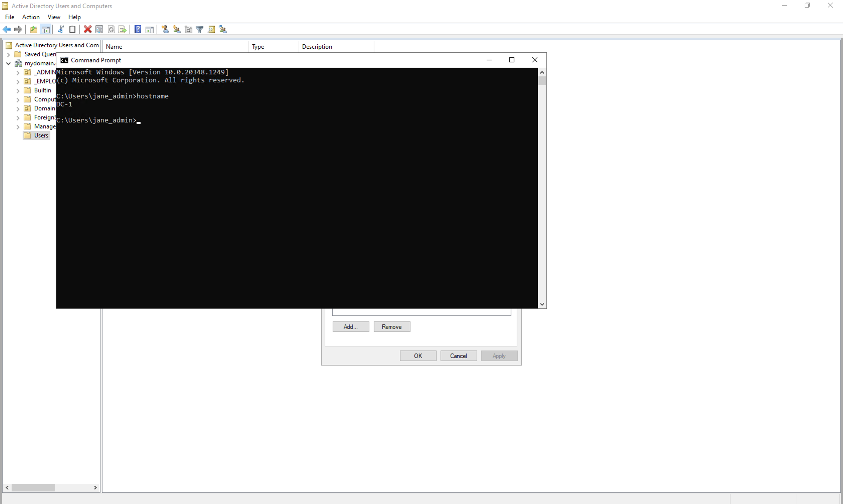Click OK in the properties dialog
843x504 pixels.
pyautogui.click(x=418, y=356)
